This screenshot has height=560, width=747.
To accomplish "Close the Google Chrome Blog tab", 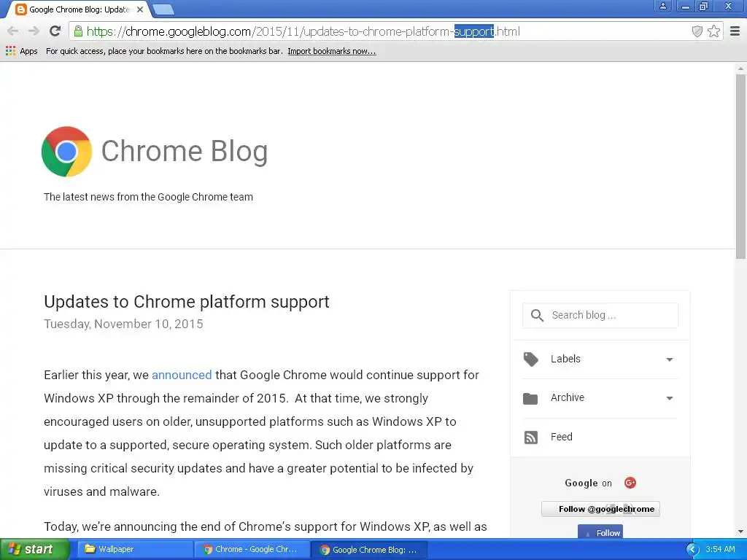I will [x=140, y=9].
